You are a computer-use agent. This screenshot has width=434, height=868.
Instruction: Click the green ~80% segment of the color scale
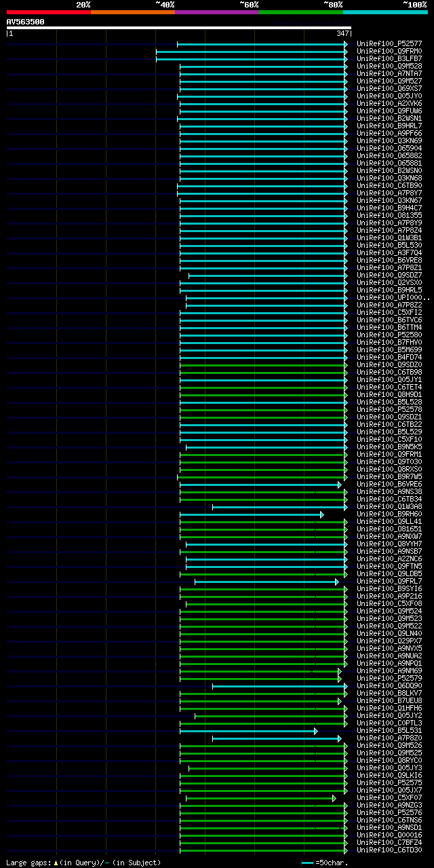click(x=301, y=12)
